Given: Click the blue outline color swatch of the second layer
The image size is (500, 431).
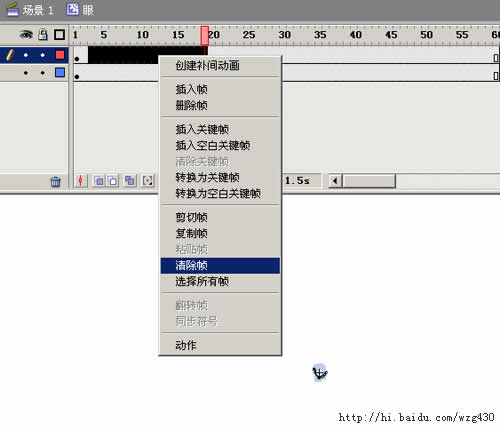Looking at the screenshot, I should pyautogui.click(x=60, y=72).
